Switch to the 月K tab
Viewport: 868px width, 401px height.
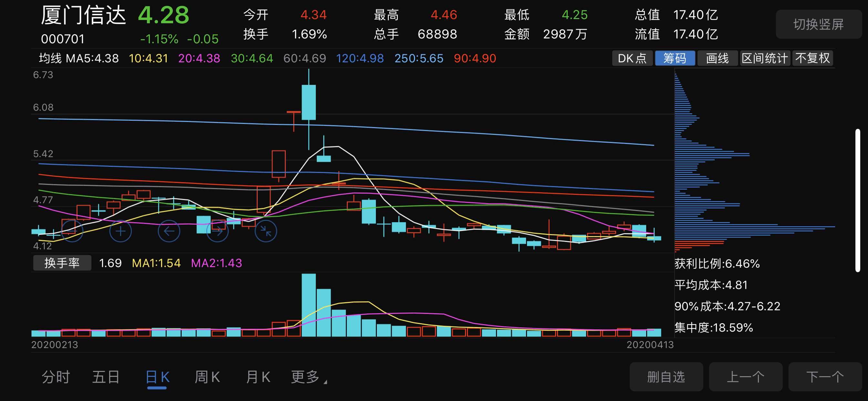(x=258, y=377)
